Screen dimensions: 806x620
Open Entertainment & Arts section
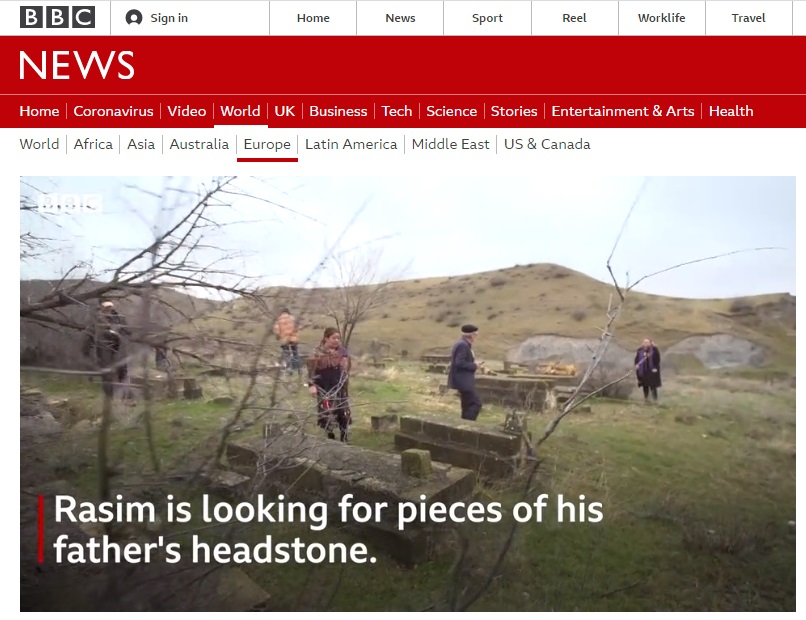click(x=623, y=111)
